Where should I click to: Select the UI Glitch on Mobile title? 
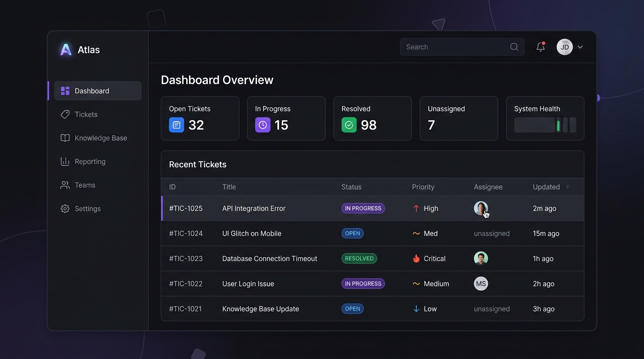252,233
